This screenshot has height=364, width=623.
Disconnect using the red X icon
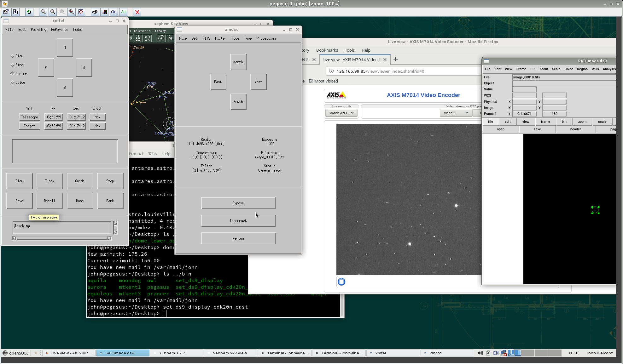[137, 12]
